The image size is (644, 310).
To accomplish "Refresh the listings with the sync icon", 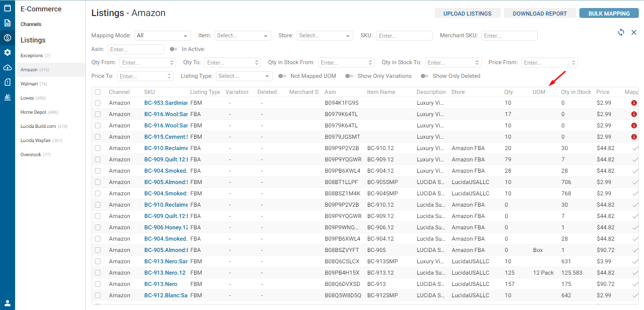I will click(x=621, y=32).
